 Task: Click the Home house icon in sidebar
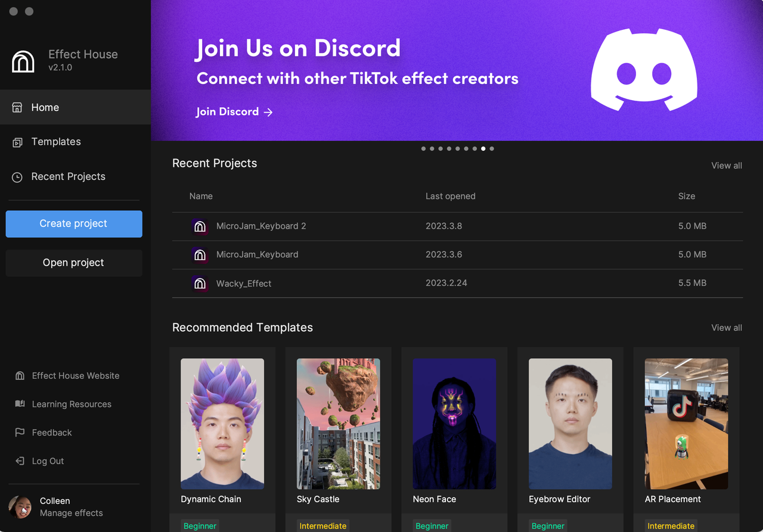pyautogui.click(x=17, y=107)
